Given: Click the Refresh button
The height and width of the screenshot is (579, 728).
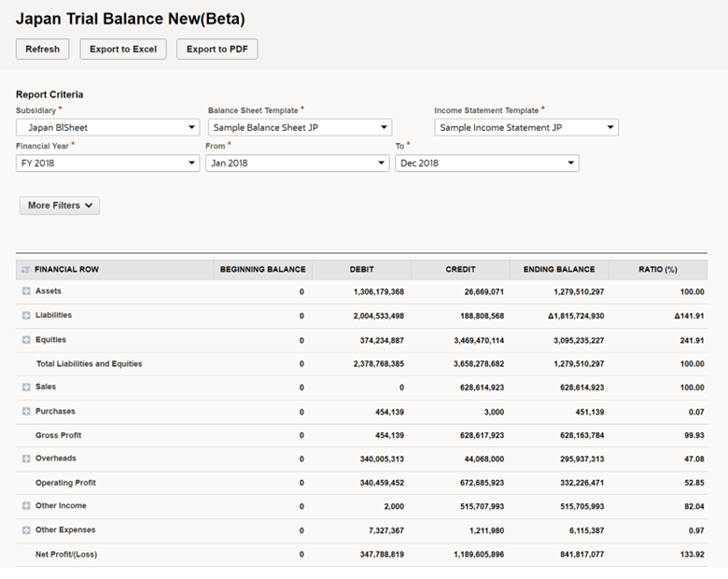Looking at the screenshot, I should tap(42, 49).
